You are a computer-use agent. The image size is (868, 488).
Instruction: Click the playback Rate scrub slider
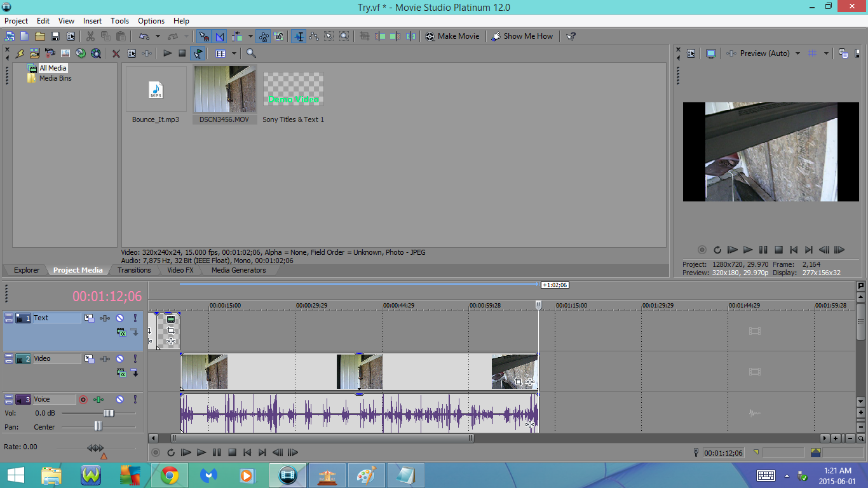click(x=95, y=448)
